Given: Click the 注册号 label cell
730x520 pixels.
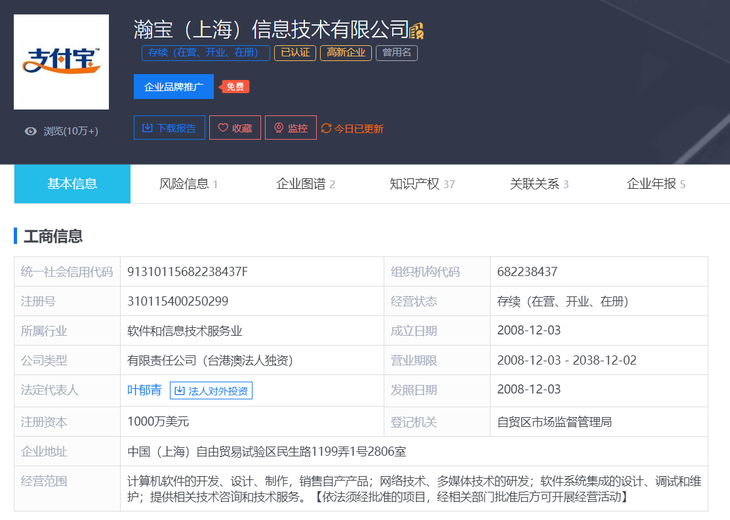Looking at the screenshot, I should (x=67, y=301).
